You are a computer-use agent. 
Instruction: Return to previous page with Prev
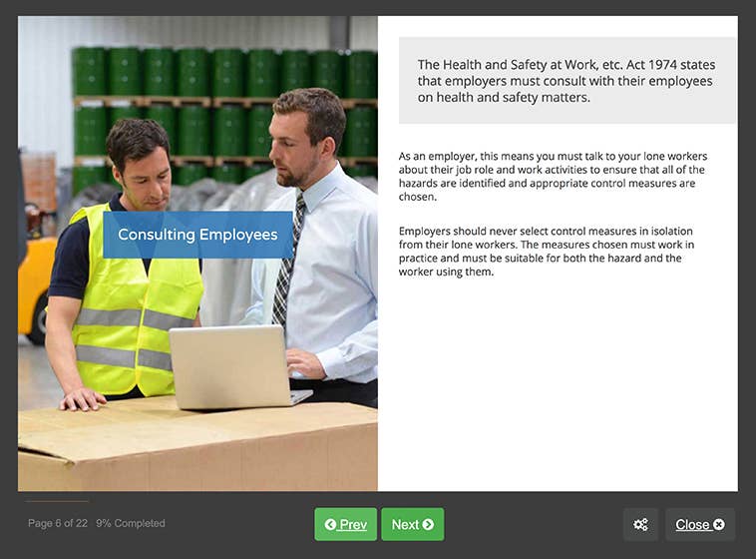coord(345,524)
